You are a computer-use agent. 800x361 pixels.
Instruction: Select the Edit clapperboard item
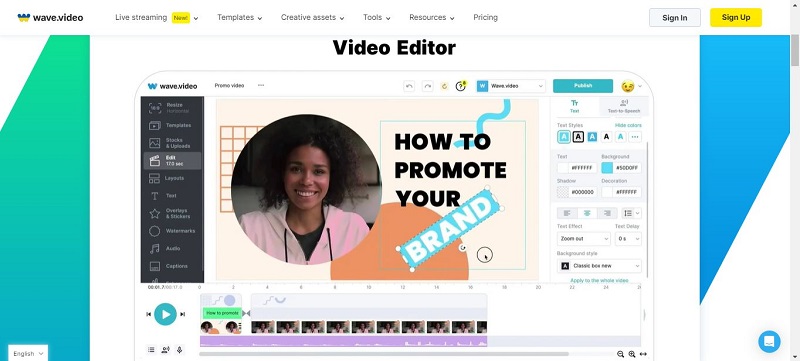(171, 161)
